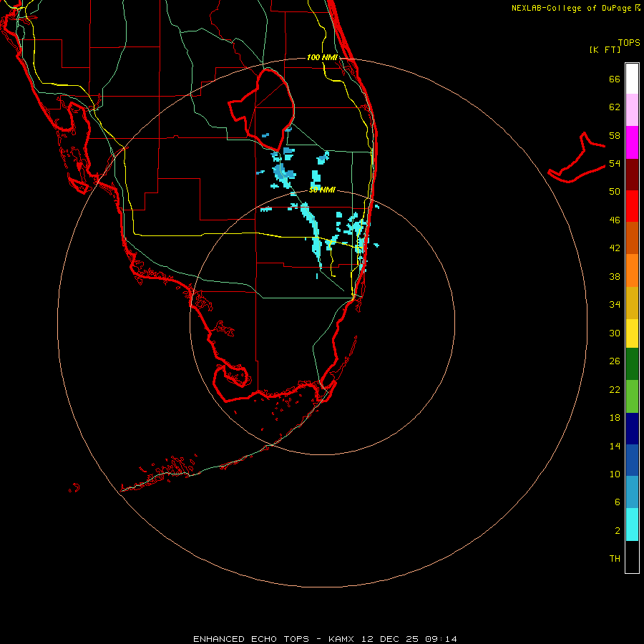Click the 30 legend value
This screenshot has height=644, width=644.
[615, 333]
